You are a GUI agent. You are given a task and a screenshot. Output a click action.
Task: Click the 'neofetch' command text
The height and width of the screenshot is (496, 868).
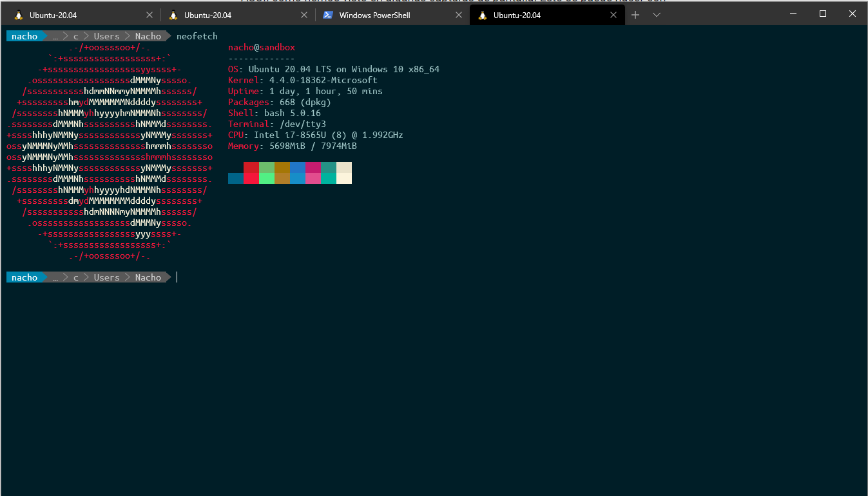(197, 36)
